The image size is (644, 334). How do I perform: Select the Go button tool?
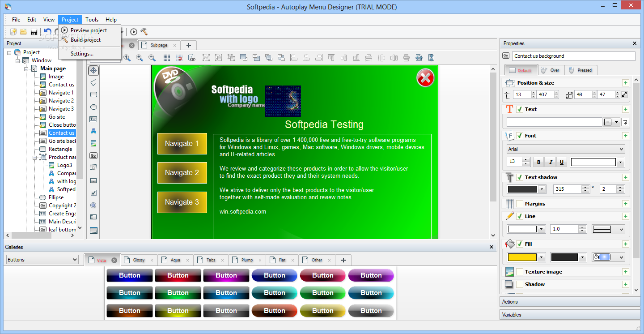(93, 156)
